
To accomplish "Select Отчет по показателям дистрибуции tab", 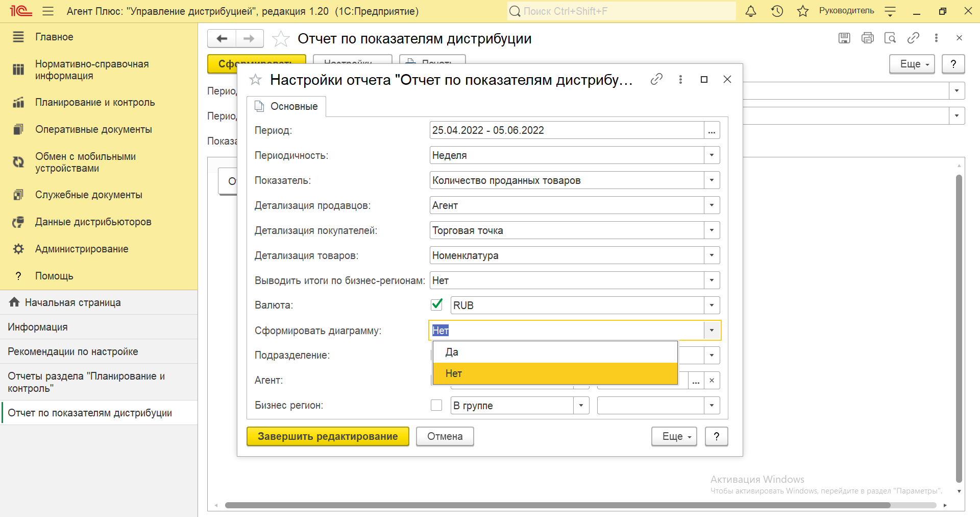I will (x=99, y=413).
